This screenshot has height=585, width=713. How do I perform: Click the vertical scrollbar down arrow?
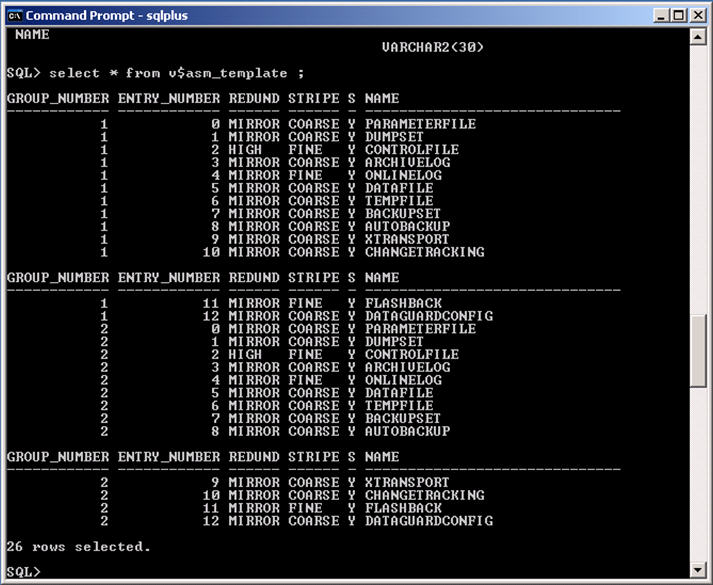[x=698, y=570]
